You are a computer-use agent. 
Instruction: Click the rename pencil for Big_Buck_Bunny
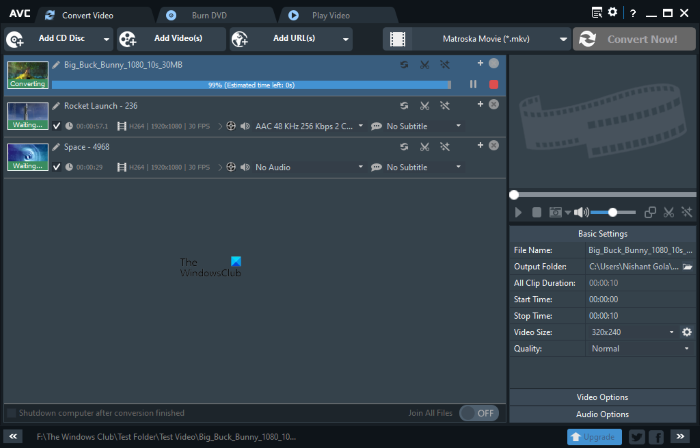click(x=56, y=65)
